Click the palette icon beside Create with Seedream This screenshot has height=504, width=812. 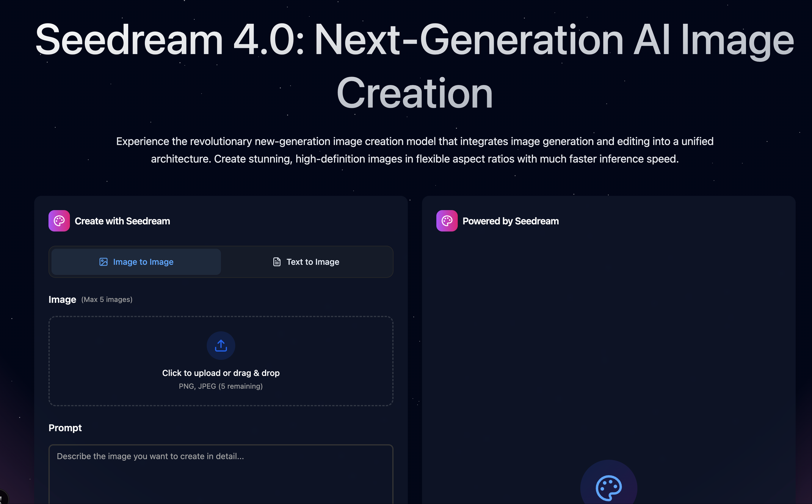pos(59,221)
